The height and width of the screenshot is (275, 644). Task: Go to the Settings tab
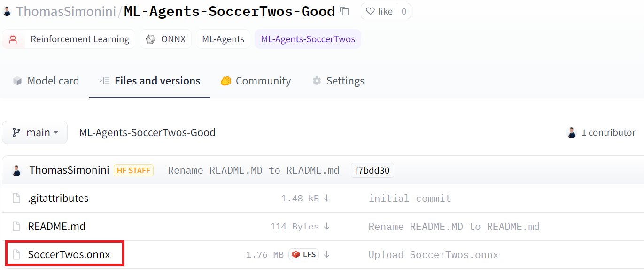pyautogui.click(x=339, y=81)
